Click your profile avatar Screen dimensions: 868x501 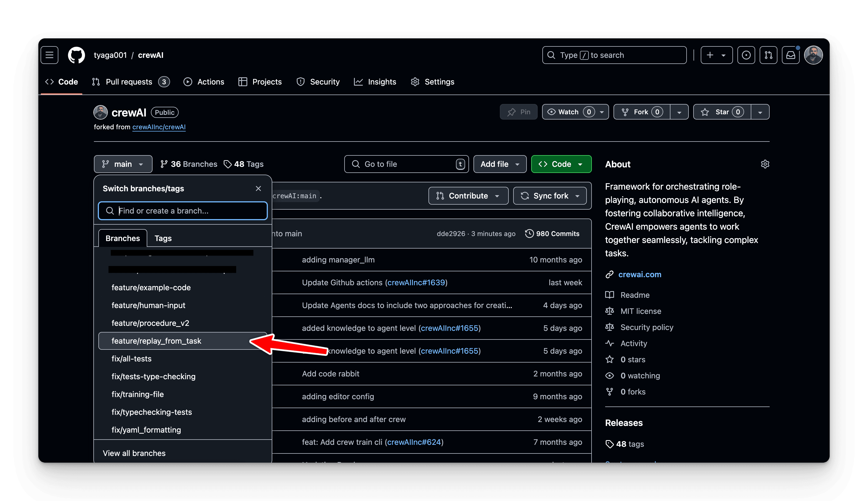coord(814,55)
